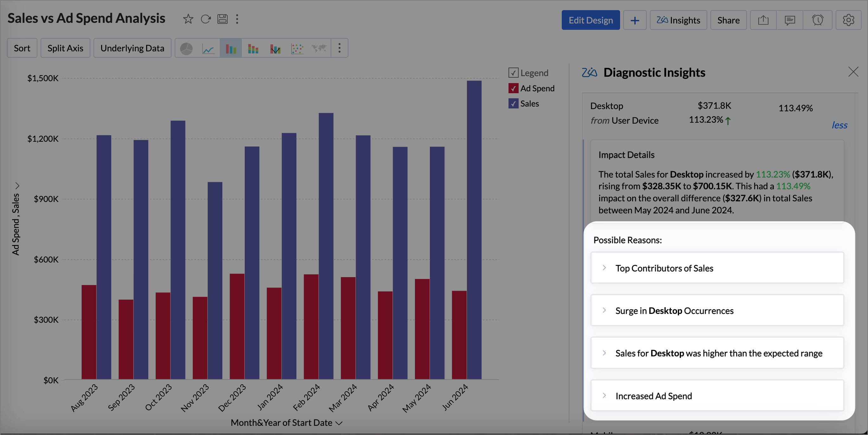
Task: Open more chart types options menu
Action: point(339,49)
